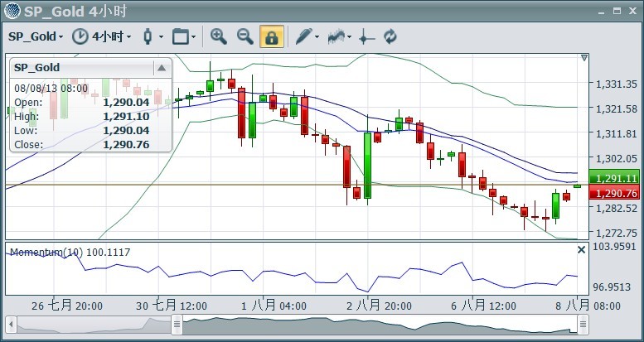Viewport: 644px width, 342px height.
Task: Click the clock timeframe icon
Action: click(x=80, y=36)
